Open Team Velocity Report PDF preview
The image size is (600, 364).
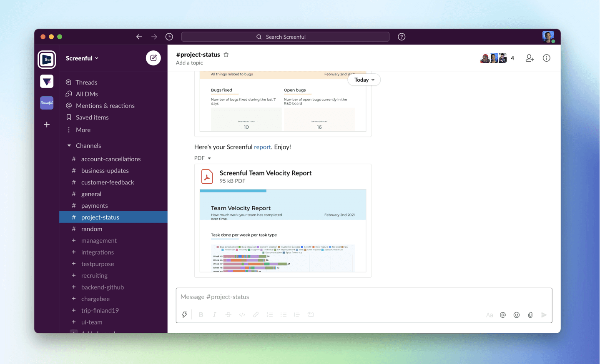(283, 231)
